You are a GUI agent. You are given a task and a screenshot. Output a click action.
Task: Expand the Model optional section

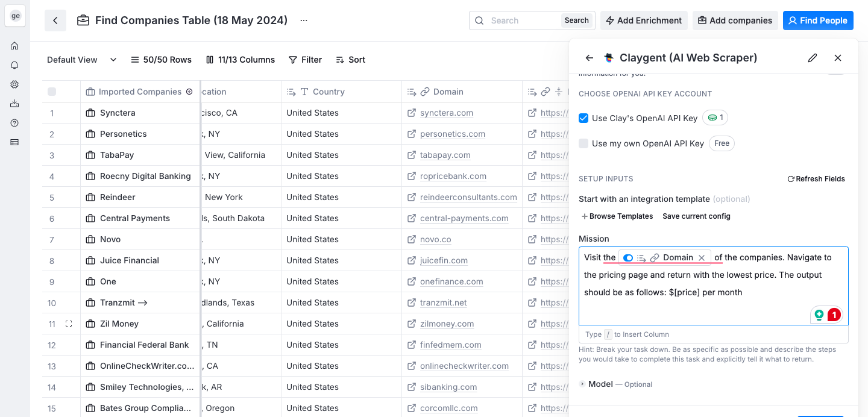pos(582,384)
